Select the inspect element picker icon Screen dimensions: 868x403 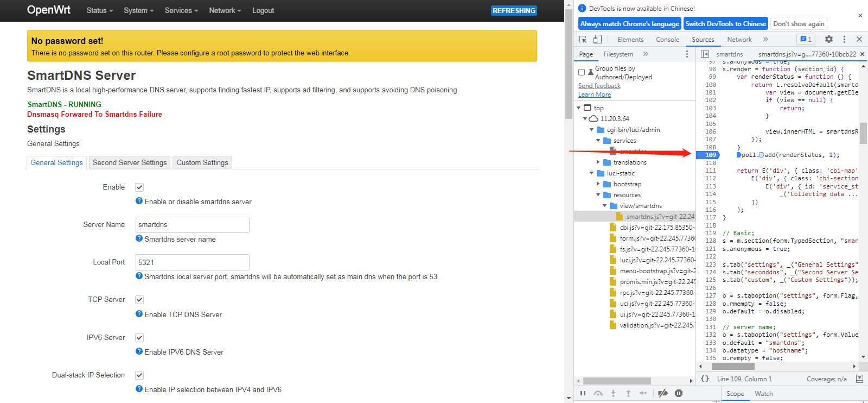583,40
